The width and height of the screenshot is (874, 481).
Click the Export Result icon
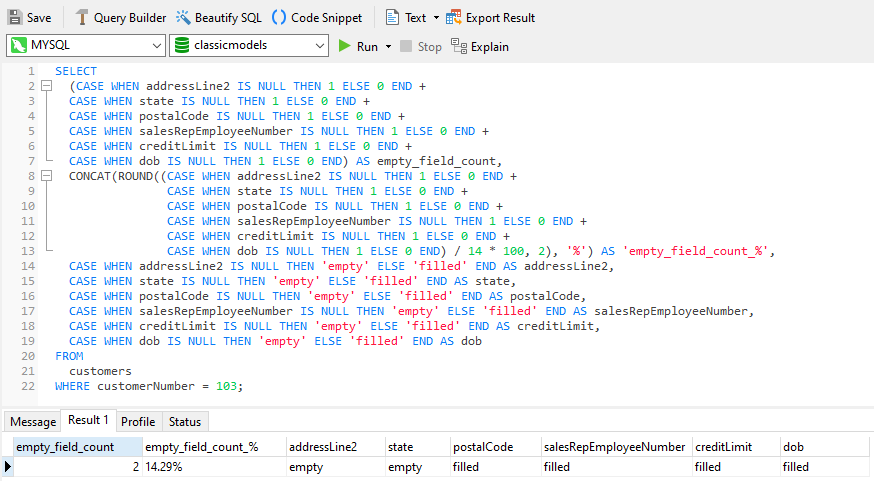454,18
